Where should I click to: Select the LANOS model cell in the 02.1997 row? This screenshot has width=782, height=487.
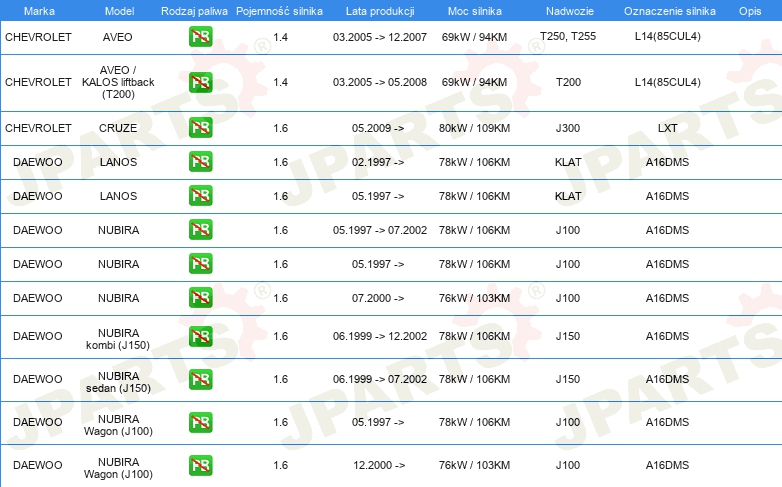(x=118, y=162)
